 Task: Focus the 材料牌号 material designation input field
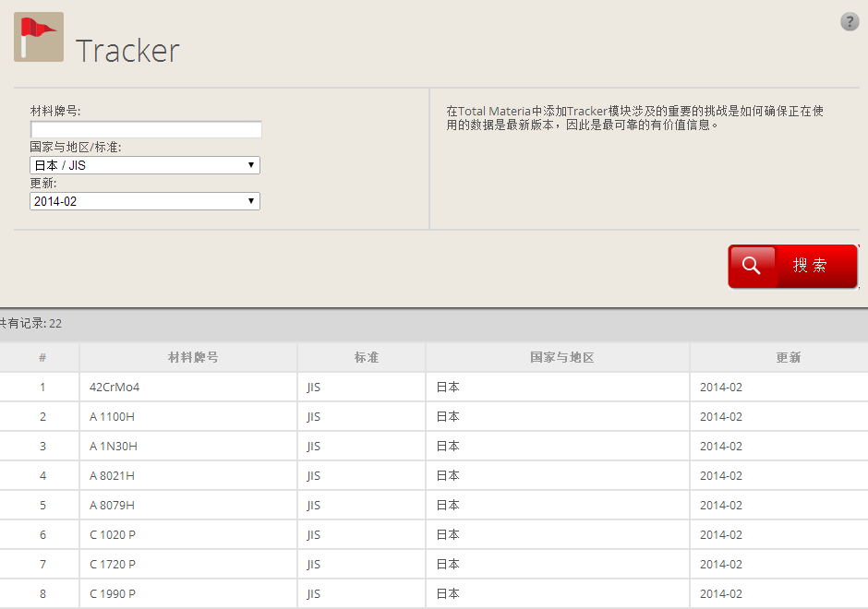[x=146, y=129]
